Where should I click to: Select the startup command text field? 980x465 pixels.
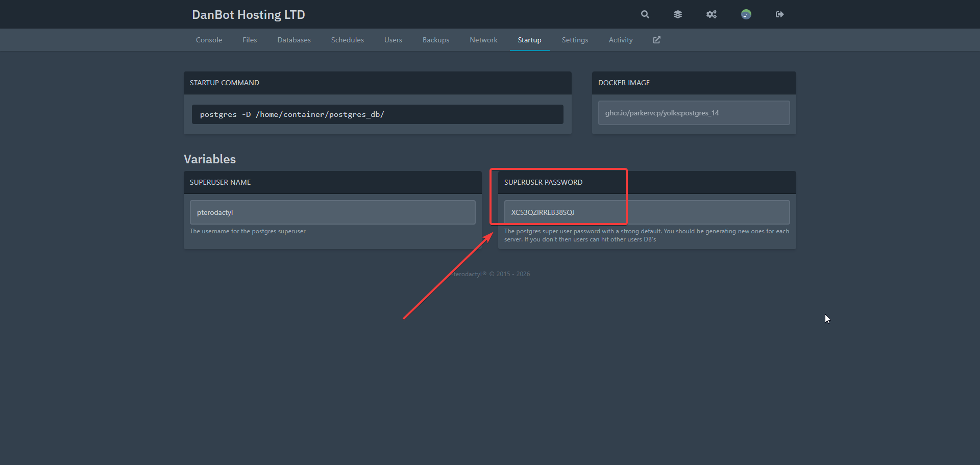pos(377,114)
